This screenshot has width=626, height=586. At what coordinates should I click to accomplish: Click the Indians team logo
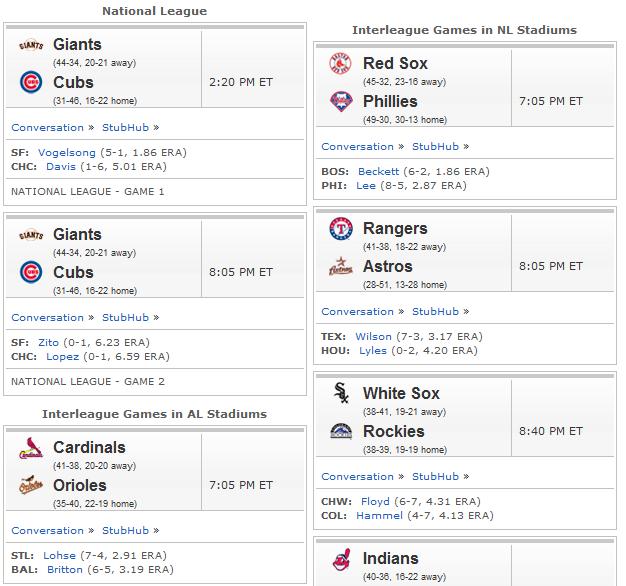(x=341, y=559)
